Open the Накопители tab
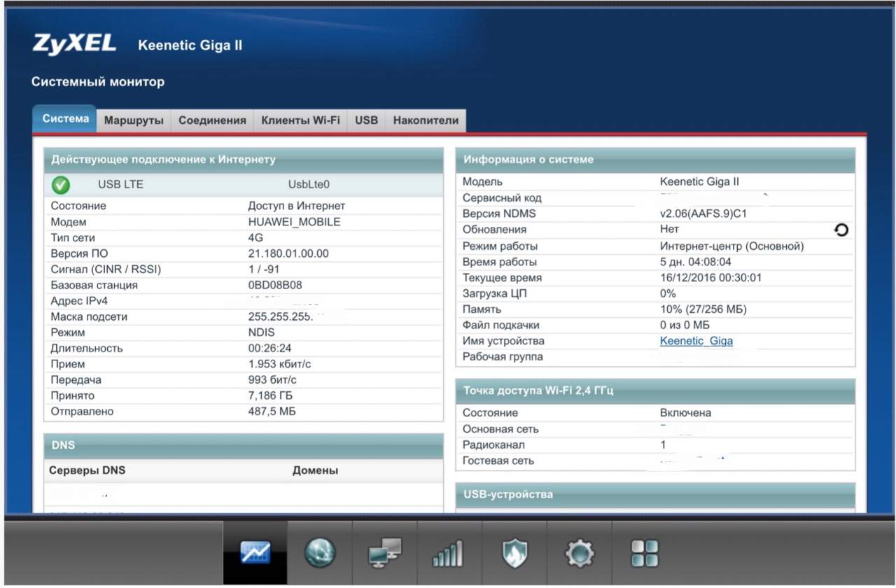Screen dimensions: 896x588 426,120
